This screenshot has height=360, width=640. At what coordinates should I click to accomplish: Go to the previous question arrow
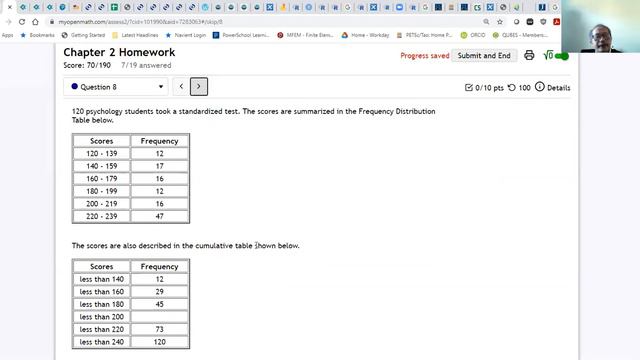click(181, 87)
